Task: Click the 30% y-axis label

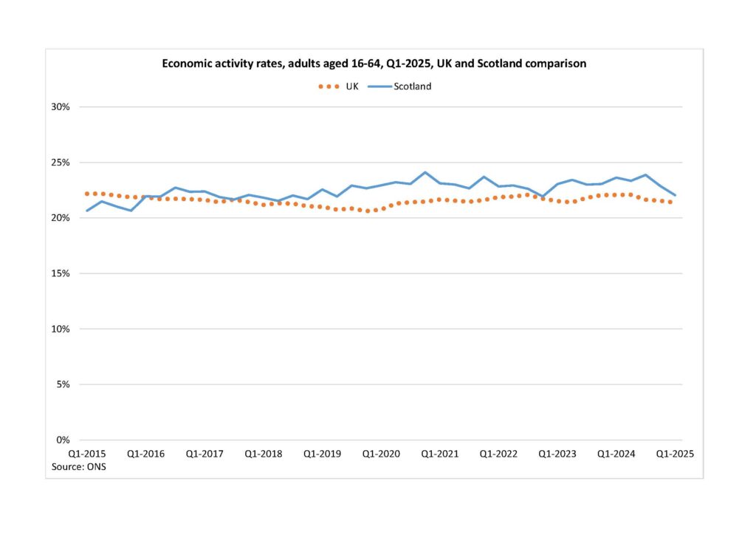Action: pyautogui.click(x=61, y=106)
